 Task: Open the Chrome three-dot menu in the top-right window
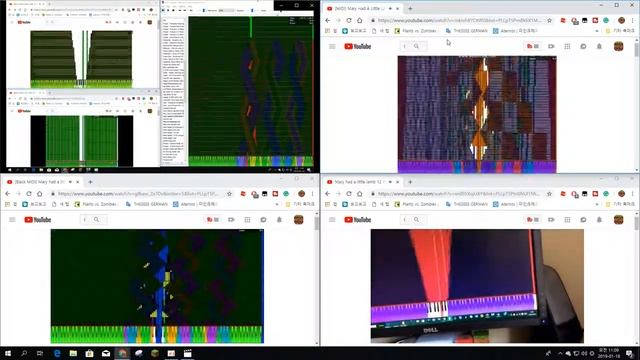click(632, 20)
